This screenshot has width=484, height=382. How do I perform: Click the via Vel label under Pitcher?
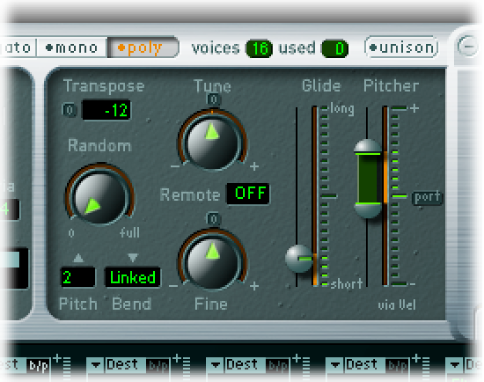[x=397, y=305]
